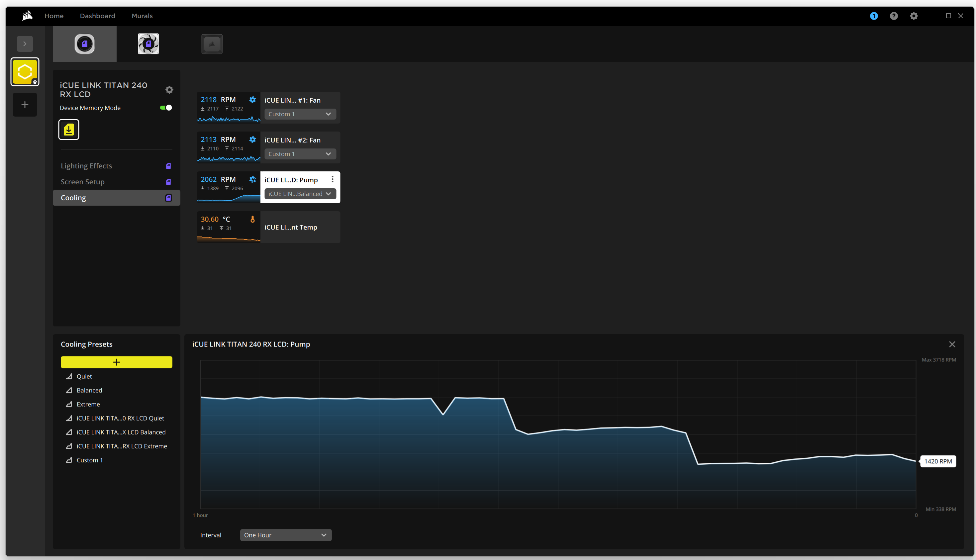Image resolution: width=976 pixels, height=560 pixels.
Task: Open Screen Setup section
Action: point(83,182)
